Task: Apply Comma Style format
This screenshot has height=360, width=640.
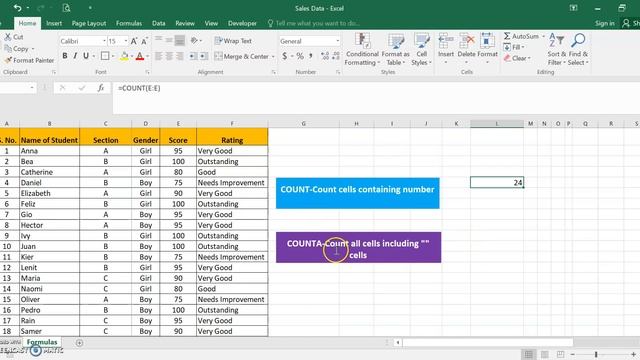Action: pos(311,56)
